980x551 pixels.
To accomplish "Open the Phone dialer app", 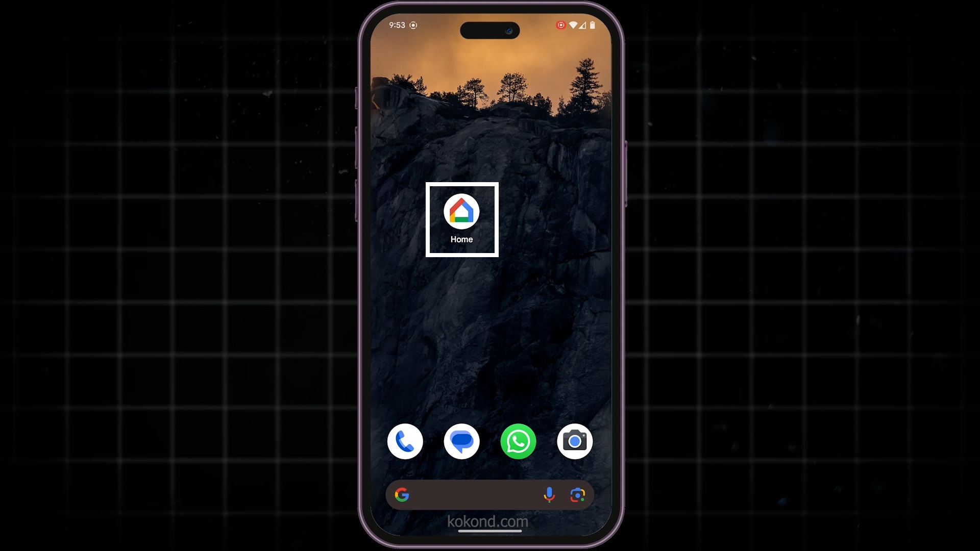I will tap(405, 441).
